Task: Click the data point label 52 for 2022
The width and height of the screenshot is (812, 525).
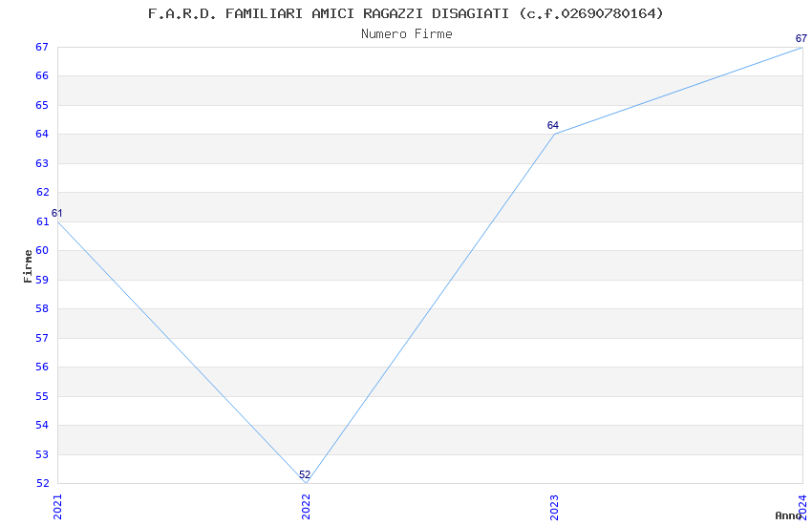Action: 305,474
